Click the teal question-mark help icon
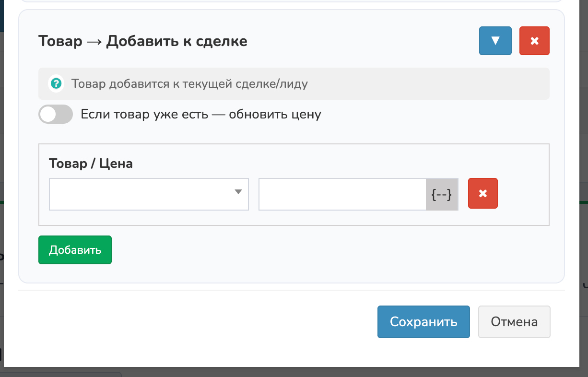This screenshot has width=588, height=377. click(56, 84)
